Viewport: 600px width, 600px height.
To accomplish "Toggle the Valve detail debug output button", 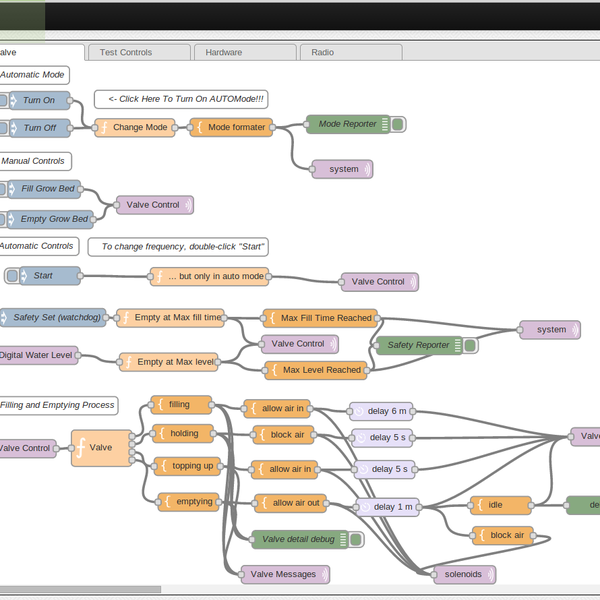I will pos(356,539).
